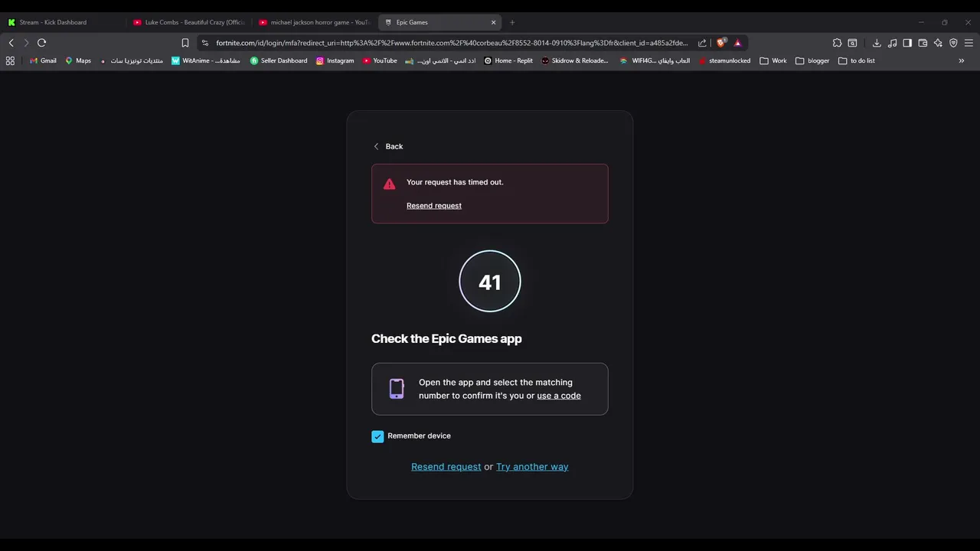The image size is (980, 551).
Task: Click the Back chevron icon in login card
Action: (x=376, y=146)
